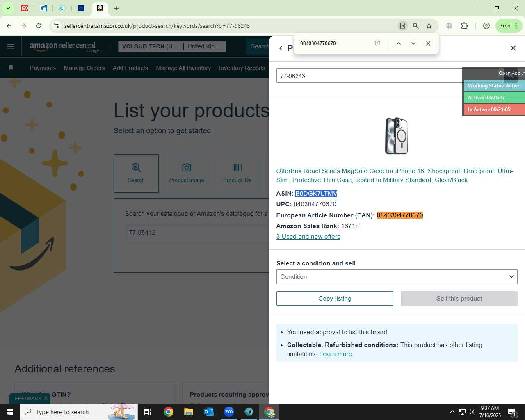525x420 pixels.
Task: Choose the Product image option card
Action: click(187, 173)
